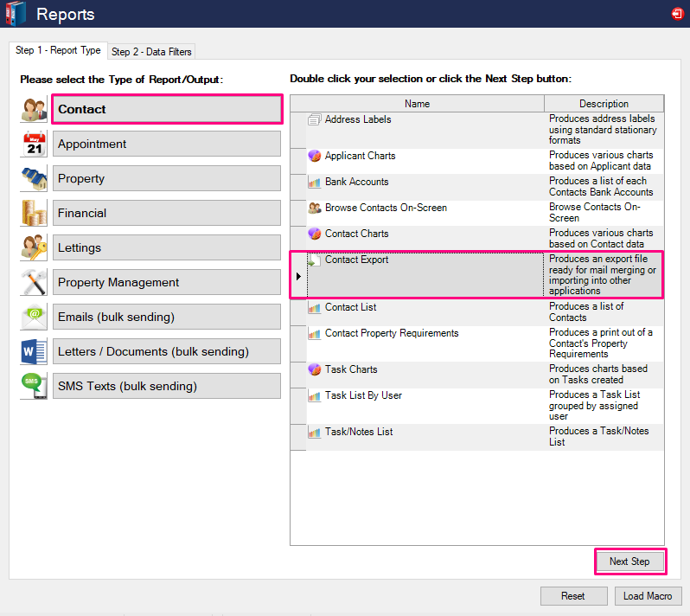
Task: Choose the Property Management report type
Action: coord(167,282)
